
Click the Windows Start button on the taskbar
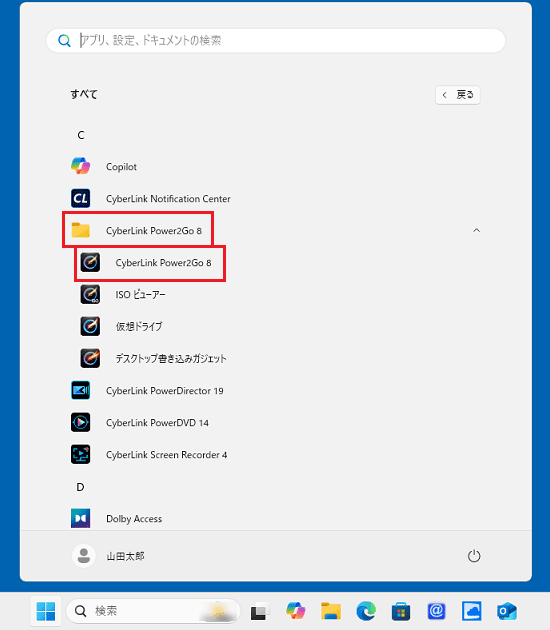(x=46, y=611)
